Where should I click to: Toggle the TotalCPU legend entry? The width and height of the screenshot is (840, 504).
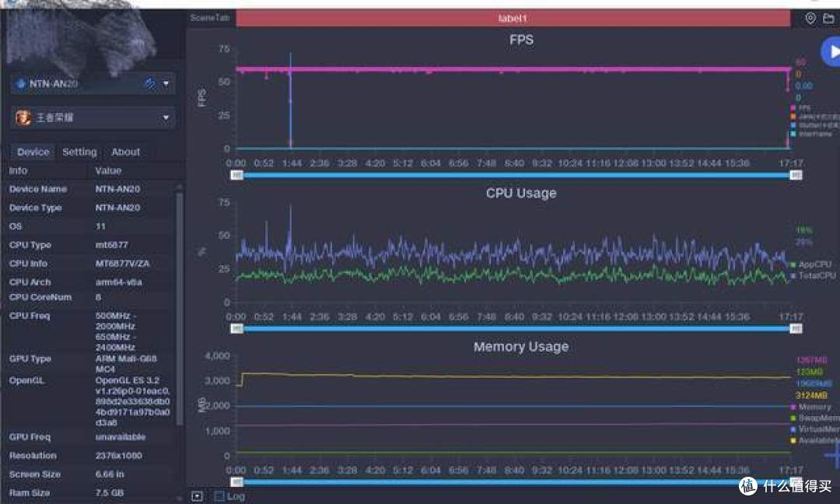pyautogui.click(x=814, y=275)
